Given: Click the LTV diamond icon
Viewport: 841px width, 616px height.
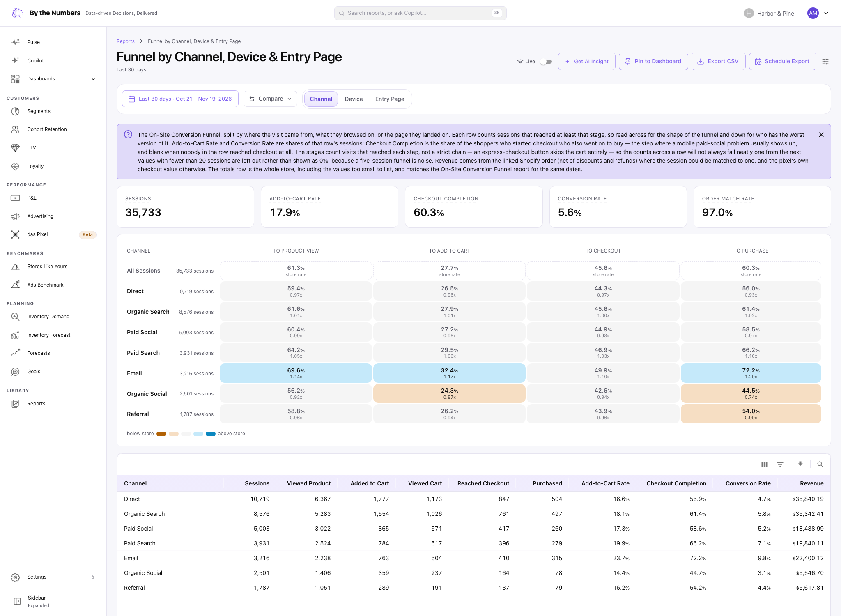Looking at the screenshot, I should click(15, 148).
